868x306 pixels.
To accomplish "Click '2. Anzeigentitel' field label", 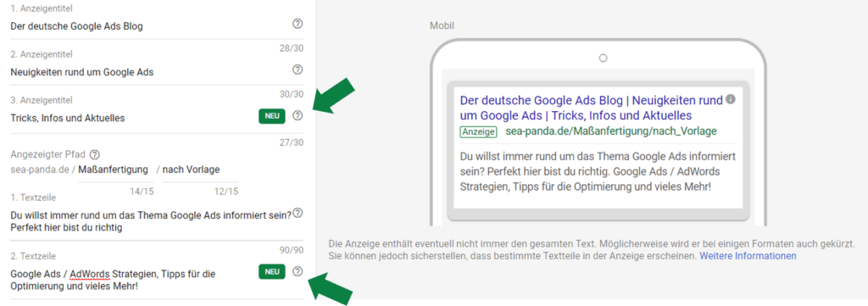I will click(42, 54).
